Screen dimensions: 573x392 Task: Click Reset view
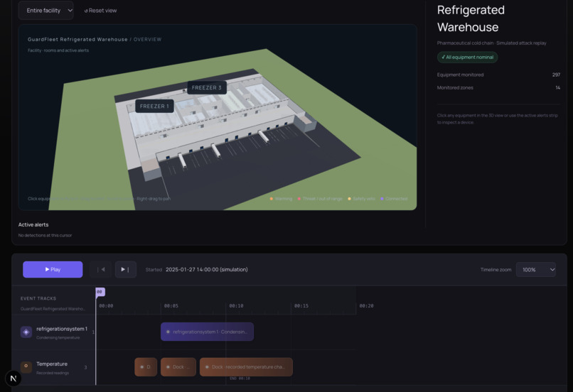pyautogui.click(x=100, y=11)
